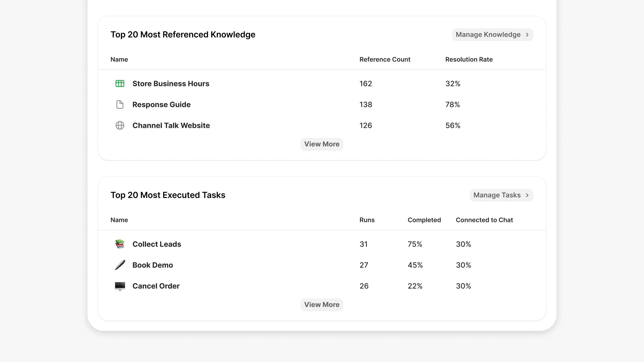The image size is (644, 362).
Task: Expand knowledge list with View More
Action: click(321, 144)
